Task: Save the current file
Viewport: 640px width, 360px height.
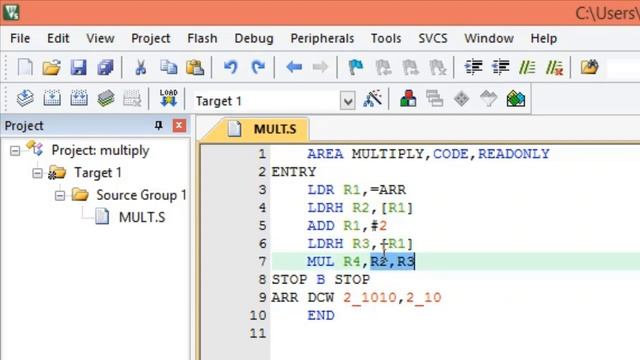Action: [x=78, y=67]
